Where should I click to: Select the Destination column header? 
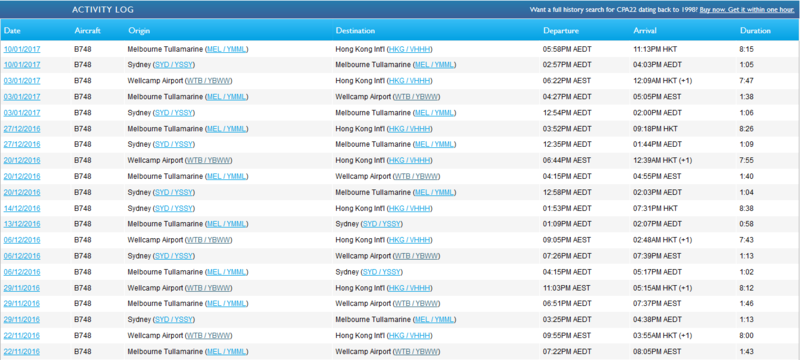click(355, 31)
